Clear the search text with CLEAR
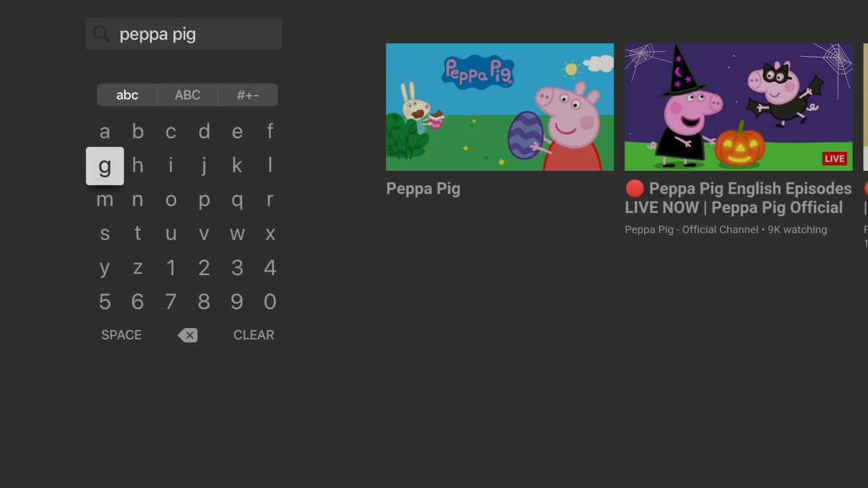 254,335
